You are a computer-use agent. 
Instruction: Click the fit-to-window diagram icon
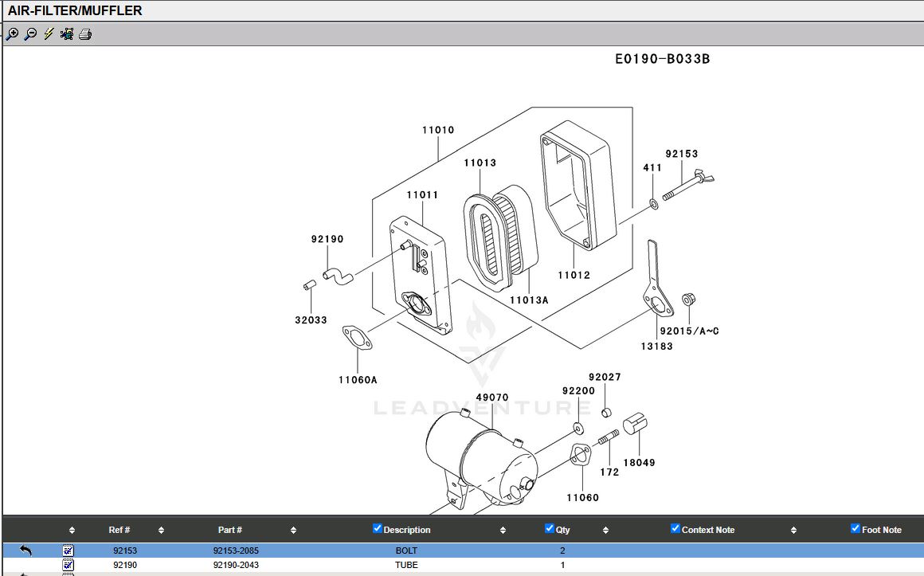(67, 34)
